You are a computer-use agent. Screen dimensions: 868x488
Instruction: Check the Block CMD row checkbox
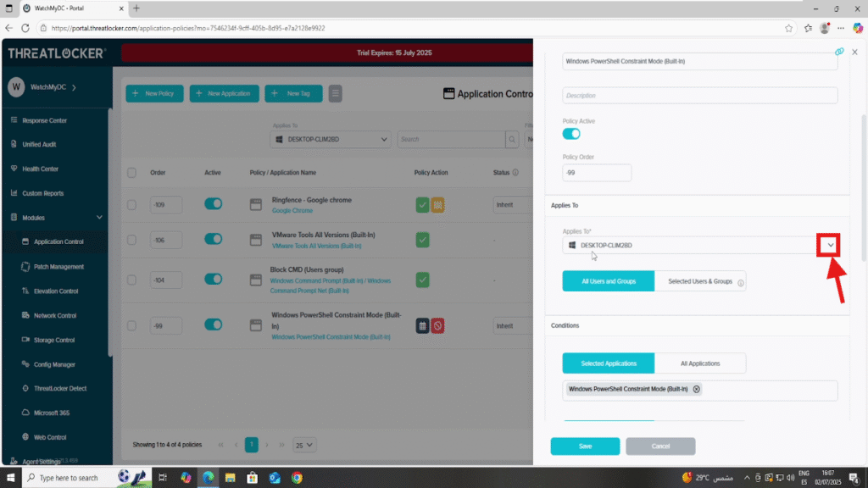point(131,280)
